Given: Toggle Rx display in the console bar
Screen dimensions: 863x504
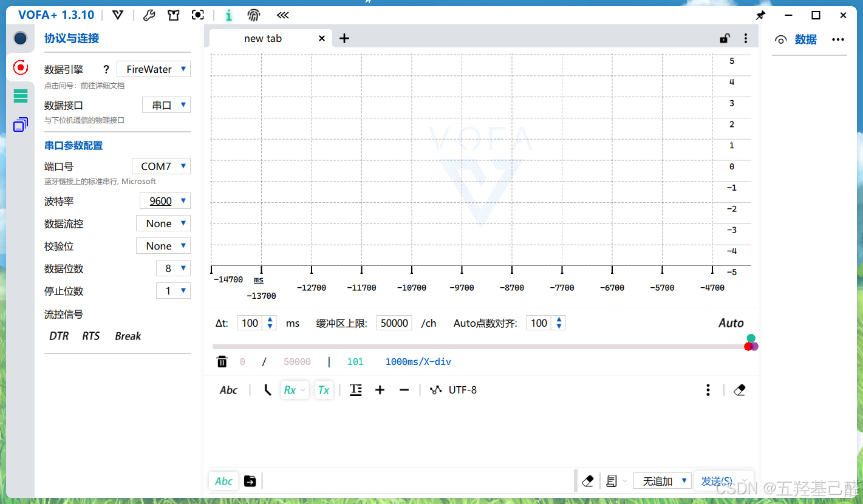Looking at the screenshot, I should (x=290, y=390).
